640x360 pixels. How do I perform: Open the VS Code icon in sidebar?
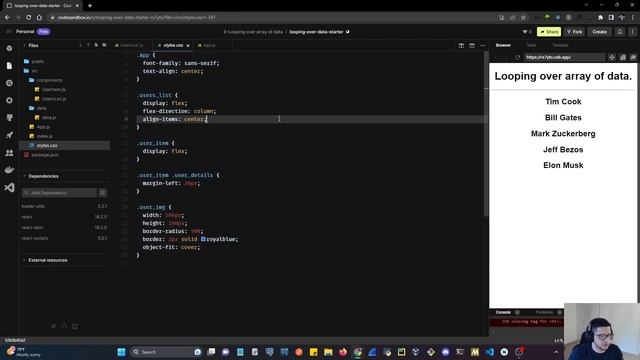click(9, 187)
